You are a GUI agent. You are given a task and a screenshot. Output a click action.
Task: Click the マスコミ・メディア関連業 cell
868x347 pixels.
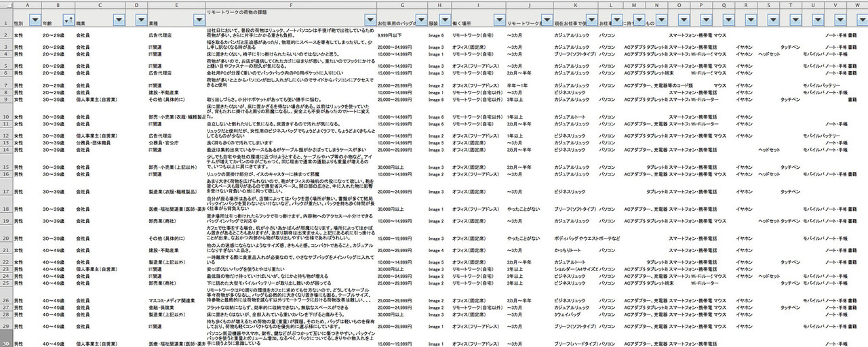point(172,300)
